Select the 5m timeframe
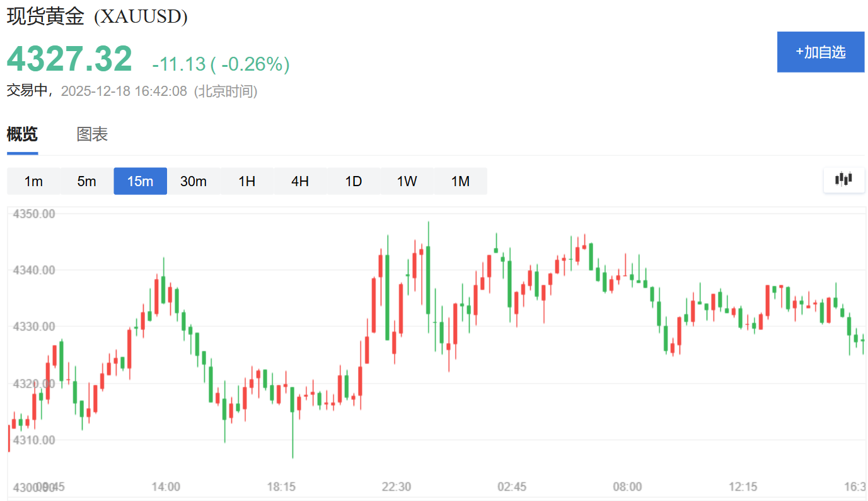 [87, 181]
